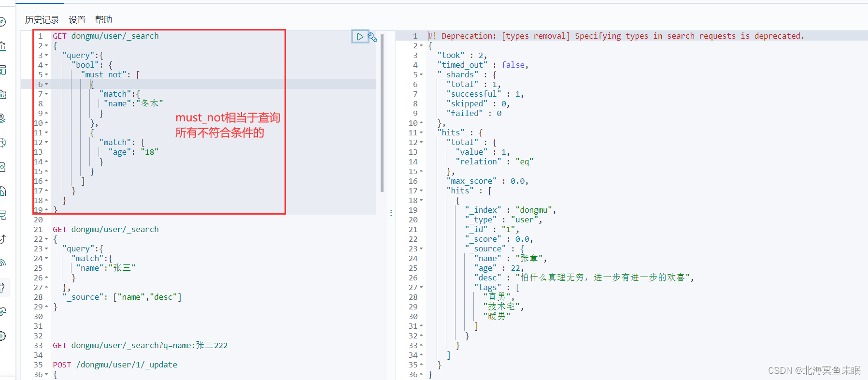
Task: Click the "age": "18" line in request
Action: click(x=133, y=152)
